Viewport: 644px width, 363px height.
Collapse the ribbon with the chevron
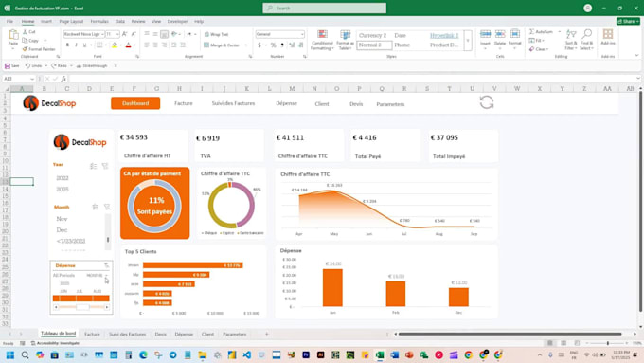(x=636, y=56)
